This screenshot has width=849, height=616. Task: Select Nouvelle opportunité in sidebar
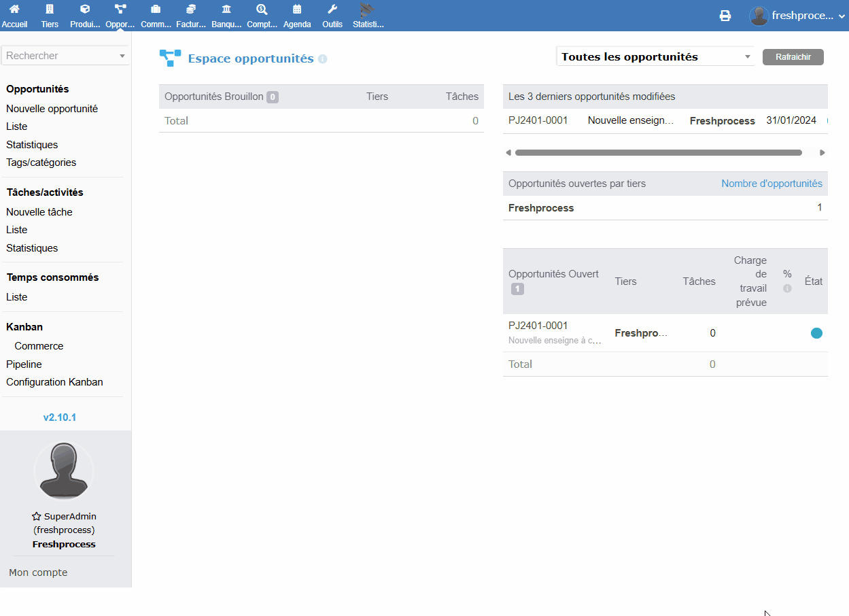tap(52, 109)
